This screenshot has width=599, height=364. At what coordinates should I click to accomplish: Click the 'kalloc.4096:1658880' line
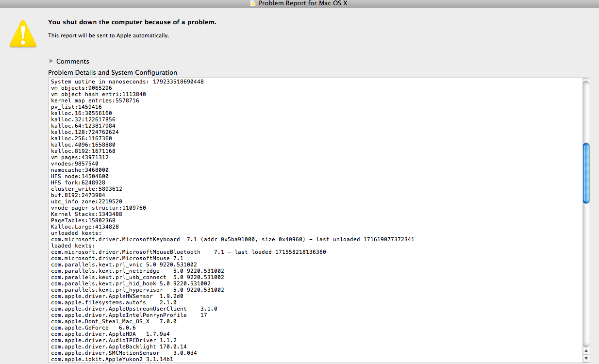click(x=83, y=145)
